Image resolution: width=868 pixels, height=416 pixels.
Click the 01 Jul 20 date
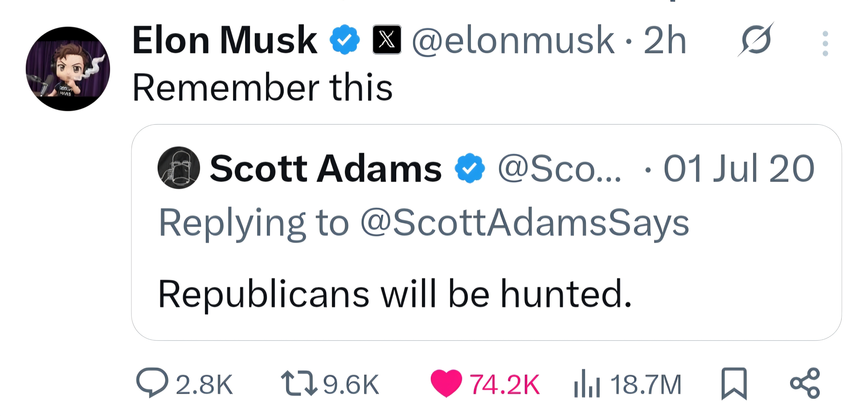(x=739, y=168)
